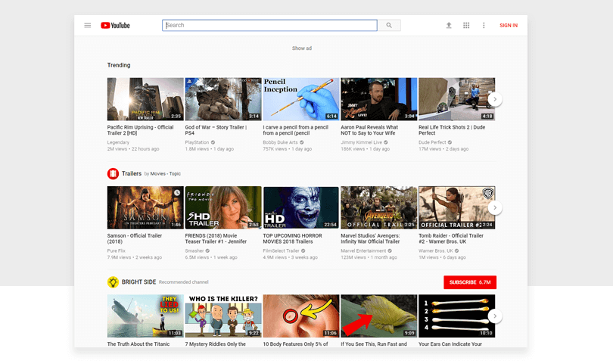Click title '7 Mystery Riddles Only the'
This screenshot has height=364, width=613.
[216, 344]
